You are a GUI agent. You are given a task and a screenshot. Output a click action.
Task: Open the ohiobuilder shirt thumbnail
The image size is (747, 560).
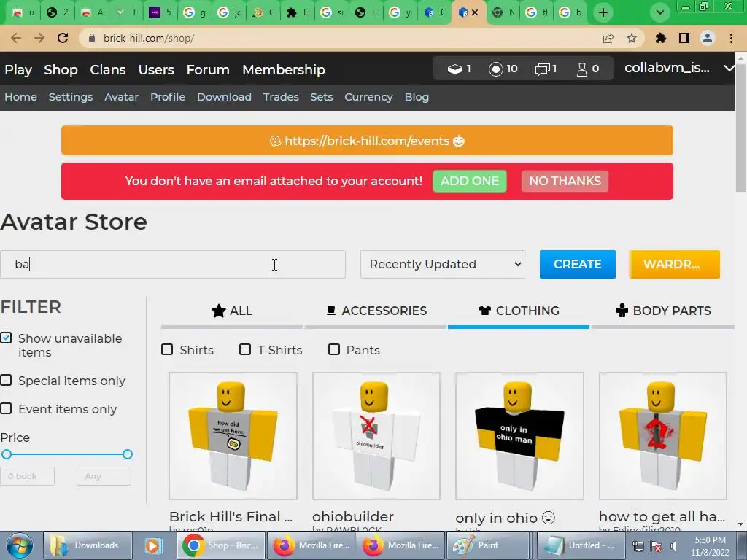(x=376, y=436)
